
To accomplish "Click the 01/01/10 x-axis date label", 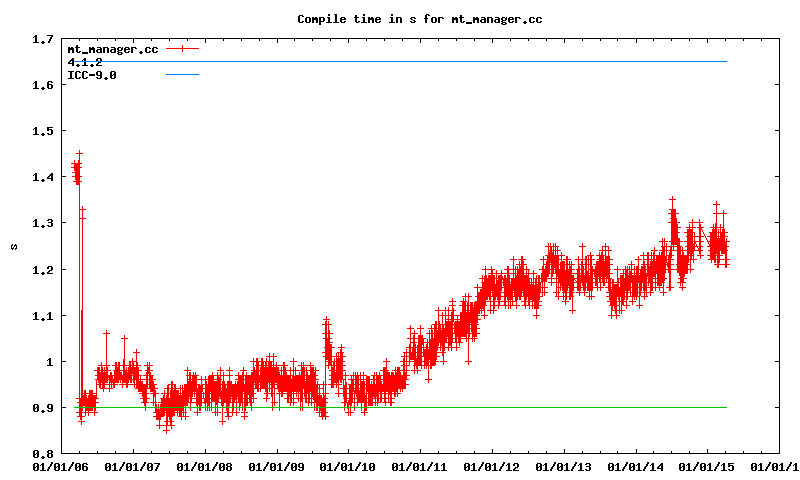I will click(349, 466).
